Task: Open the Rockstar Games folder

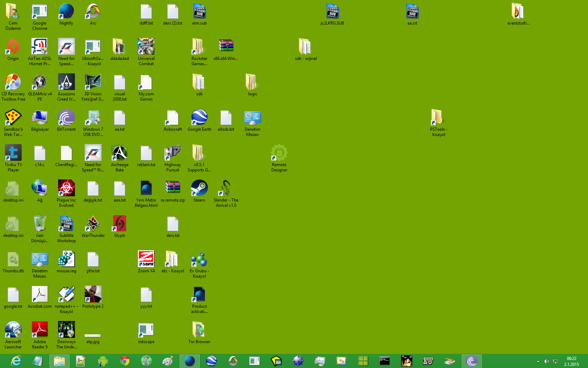Action: click(x=199, y=52)
